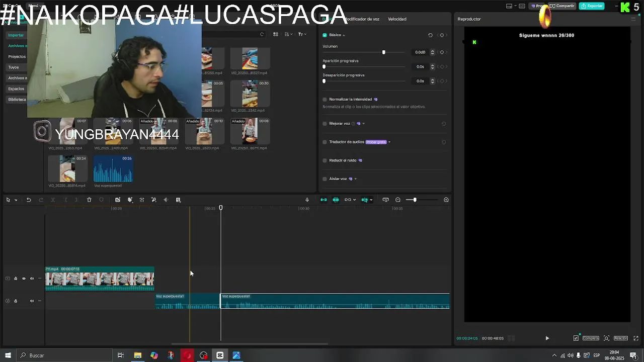
Task: Open the Proyectos media section
Action: click(17, 57)
